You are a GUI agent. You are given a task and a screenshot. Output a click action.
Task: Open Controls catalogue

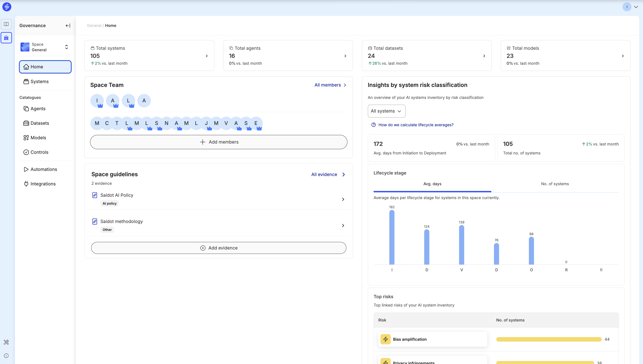45,152
